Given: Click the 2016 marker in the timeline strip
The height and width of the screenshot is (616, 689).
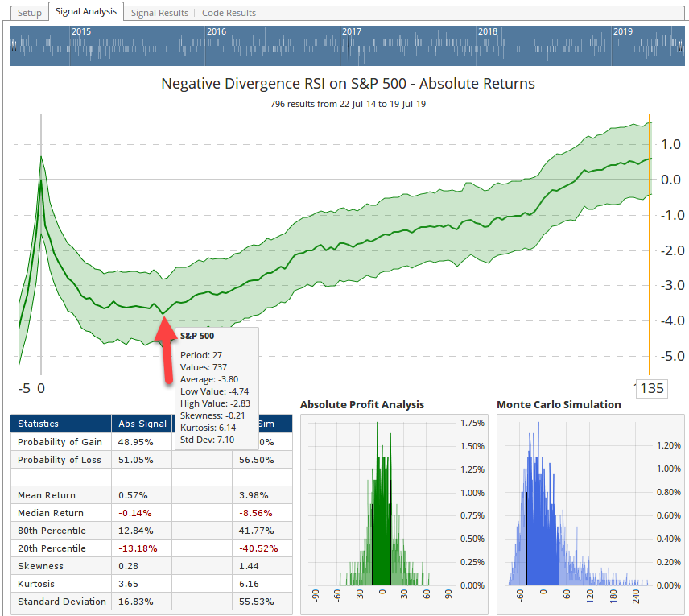Looking at the screenshot, I should 217,31.
